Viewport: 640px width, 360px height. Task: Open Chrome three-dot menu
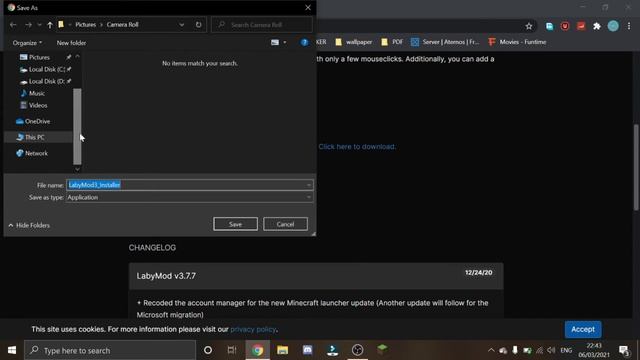click(629, 26)
